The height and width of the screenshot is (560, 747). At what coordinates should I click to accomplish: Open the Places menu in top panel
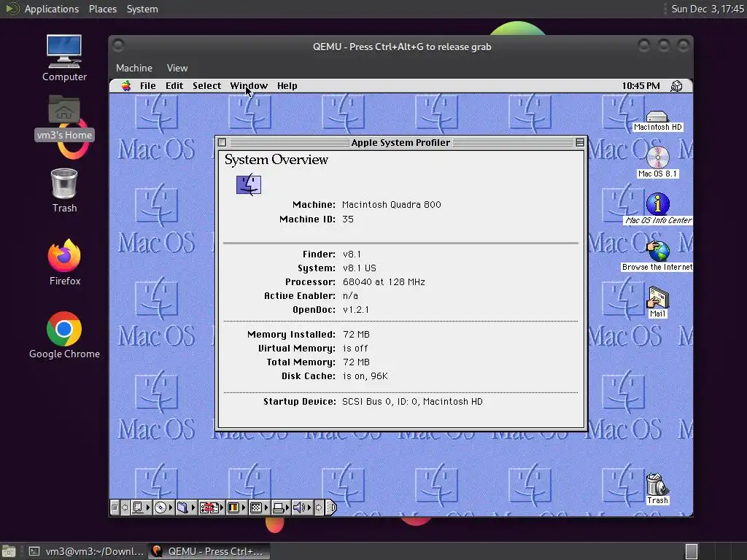[103, 9]
